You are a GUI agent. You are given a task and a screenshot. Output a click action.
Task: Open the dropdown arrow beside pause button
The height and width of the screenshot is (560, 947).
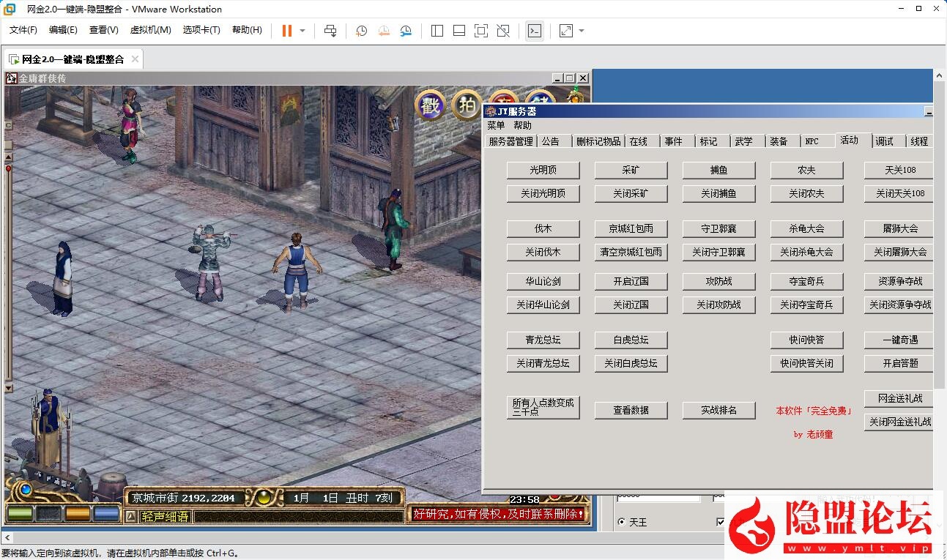click(x=302, y=31)
